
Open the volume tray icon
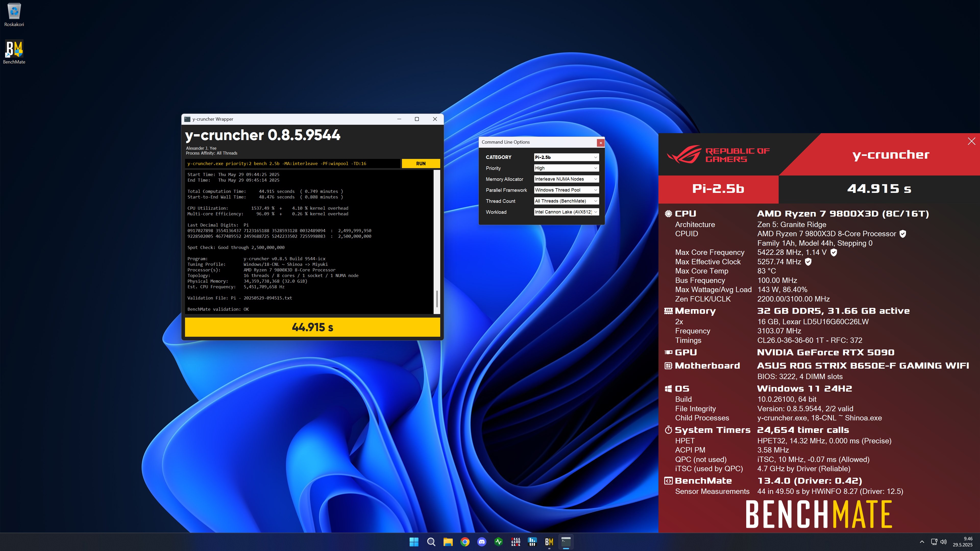(944, 542)
